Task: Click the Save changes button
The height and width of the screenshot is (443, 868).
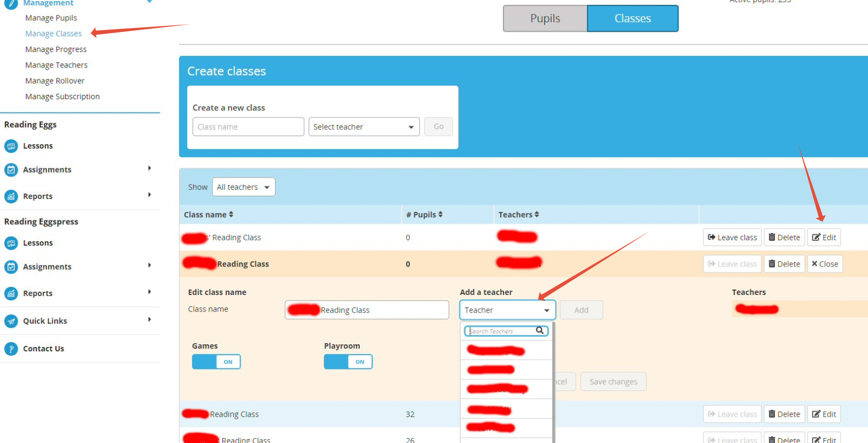Action: (x=613, y=382)
